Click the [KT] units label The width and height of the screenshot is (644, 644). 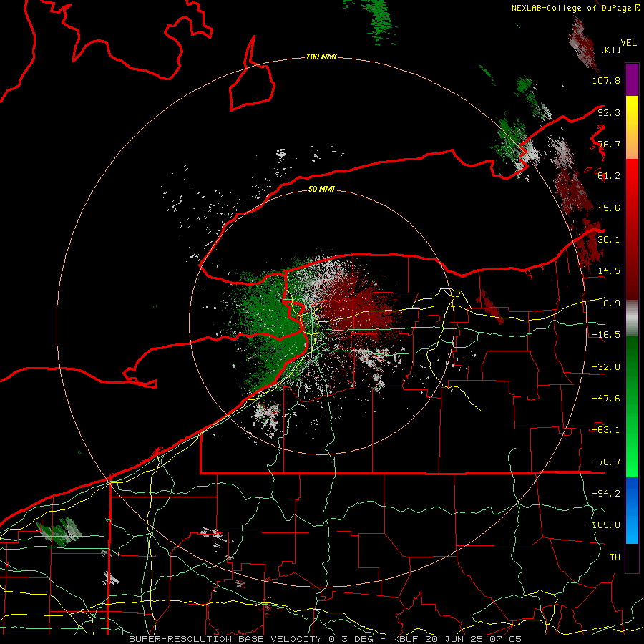click(611, 49)
